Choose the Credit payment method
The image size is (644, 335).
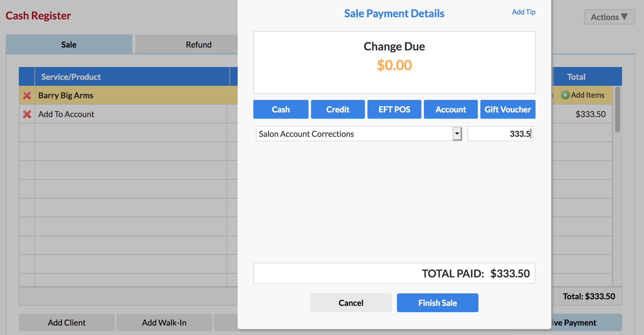338,109
